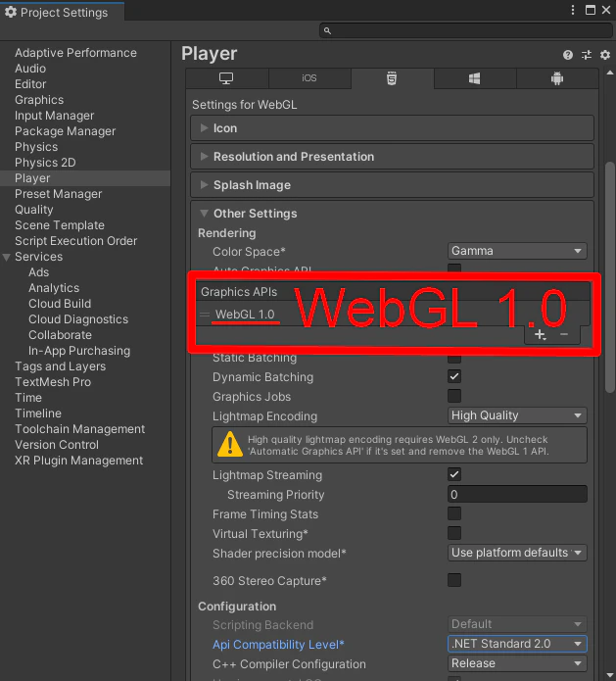616x681 pixels.
Task: Open the Player preset selector icon
Action: coord(587,55)
